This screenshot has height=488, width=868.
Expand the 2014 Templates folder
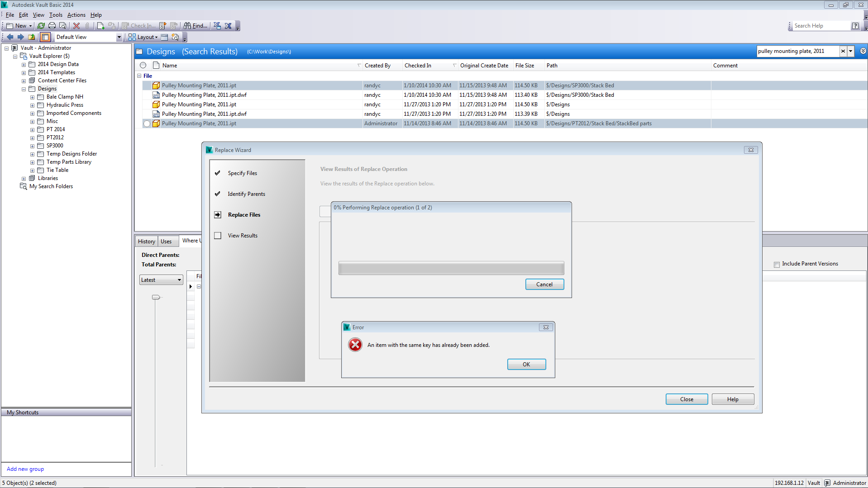click(x=24, y=73)
